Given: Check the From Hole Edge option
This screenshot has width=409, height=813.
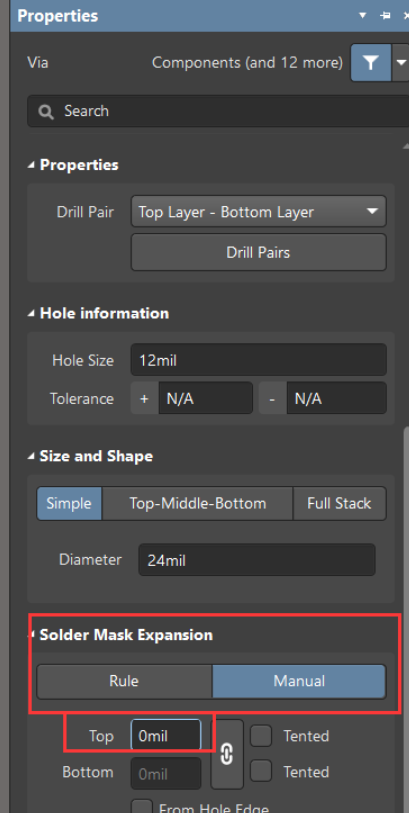Looking at the screenshot, I should pos(142,806).
